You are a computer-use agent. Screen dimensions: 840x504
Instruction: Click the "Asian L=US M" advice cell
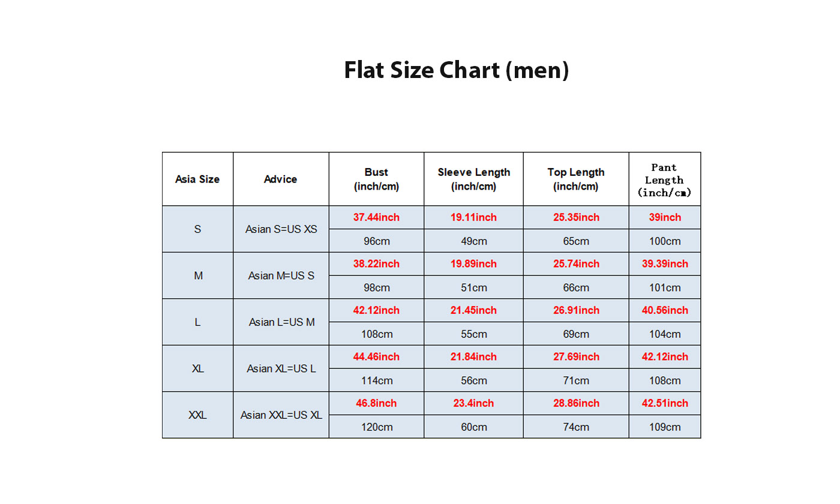click(x=281, y=322)
